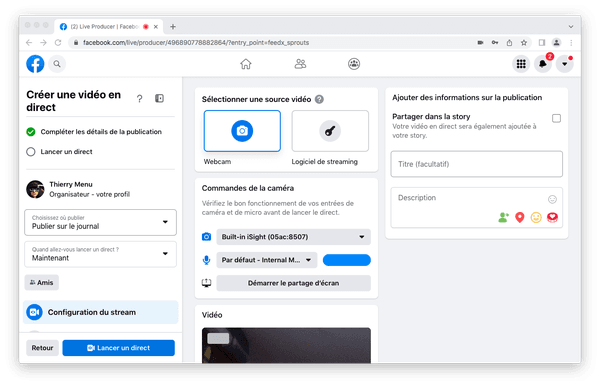
Task: Open the Facebook menu grid icon
Action: pyautogui.click(x=521, y=64)
